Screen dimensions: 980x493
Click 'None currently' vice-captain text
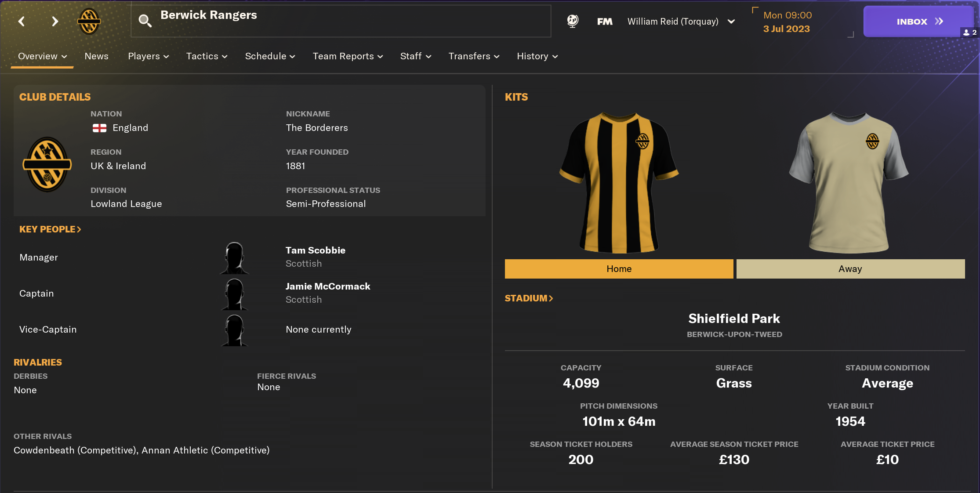tap(319, 330)
